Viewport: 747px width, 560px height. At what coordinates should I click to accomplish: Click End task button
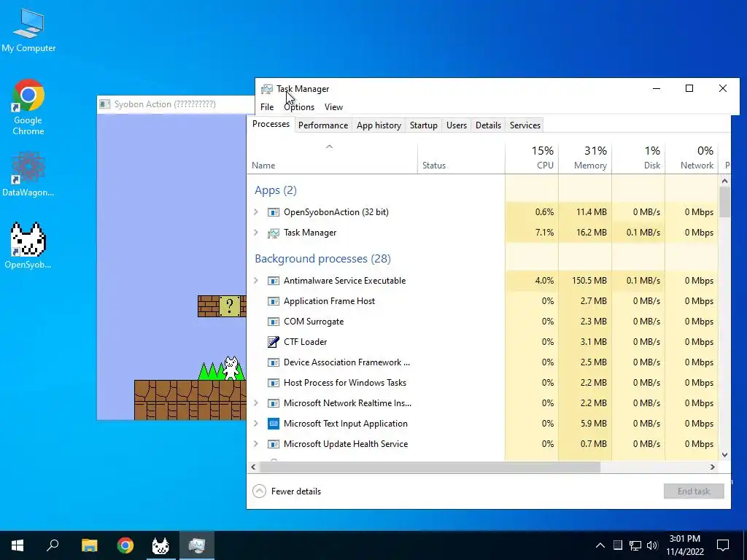coord(694,491)
